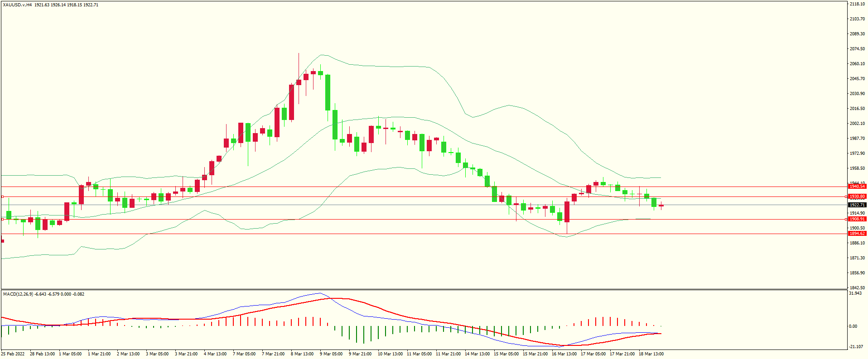Click the 11 Mar 21:00 time label
868x359 pixels.
point(448,354)
